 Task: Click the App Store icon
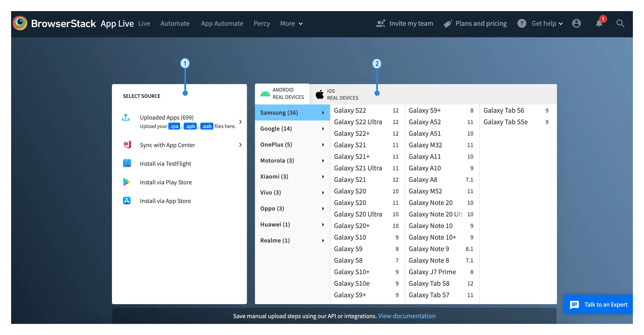point(127,201)
